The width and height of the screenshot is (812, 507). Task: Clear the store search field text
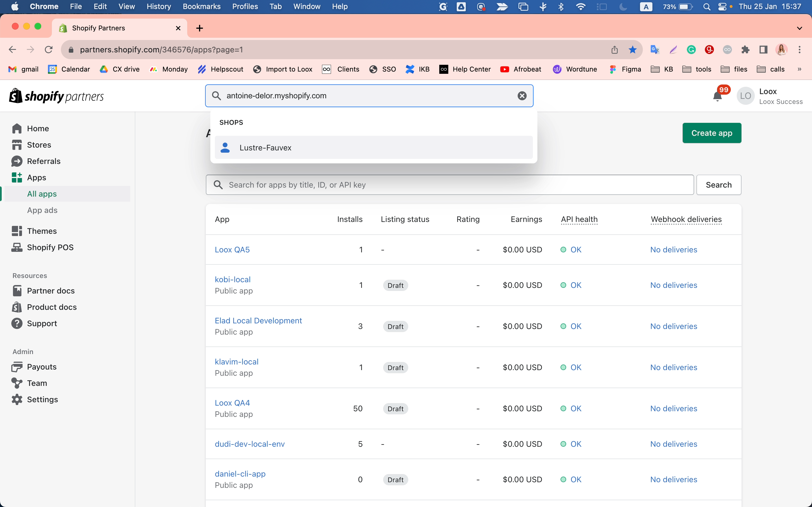pos(522,96)
